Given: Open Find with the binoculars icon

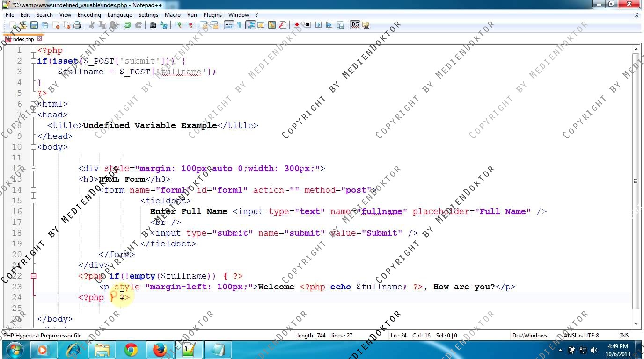Looking at the screenshot, I should pyautogui.click(x=153, y=25).
